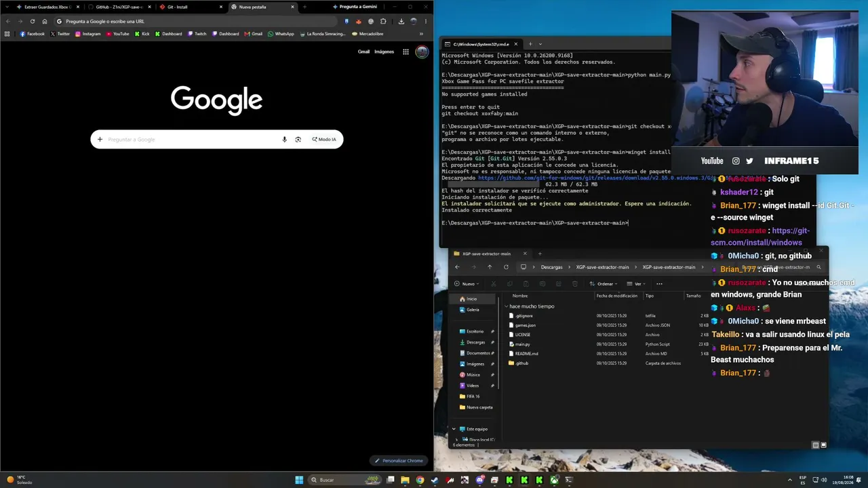Image resolution: width=868 pixels, height=488 pixels.
Task: Open Xbox app from the taskbar
Action: click(554, 480)
